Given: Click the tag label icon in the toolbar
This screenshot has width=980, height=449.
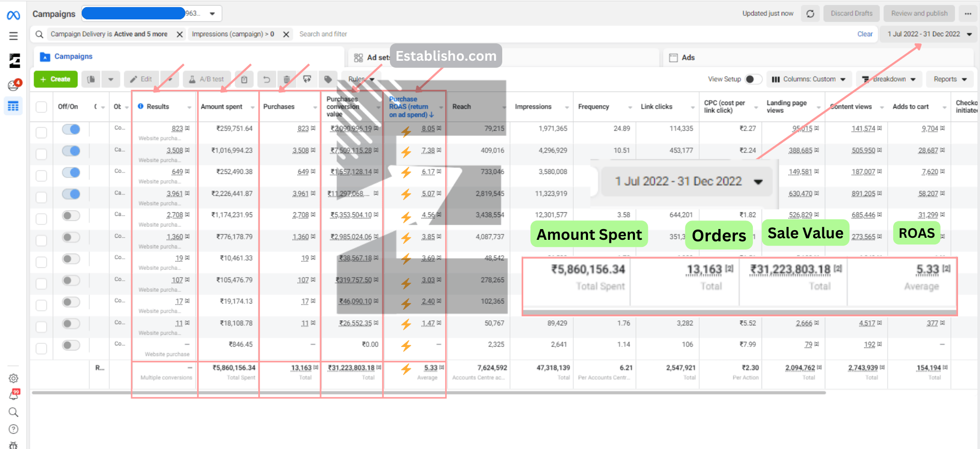Looking at the screenshot, I should (x=328, y=80).
